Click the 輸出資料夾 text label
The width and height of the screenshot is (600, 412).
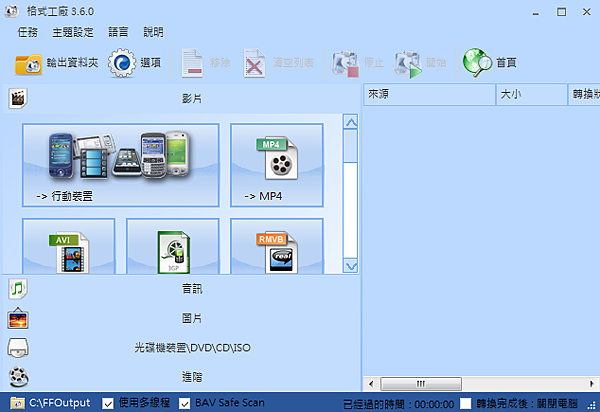tap(72, 63)
